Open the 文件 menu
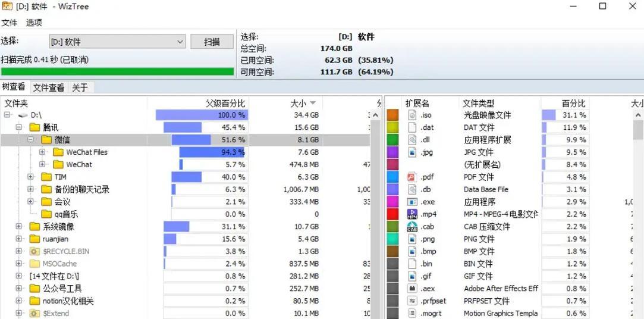This screenshot has height=319, width=644. click(x=9, y=23)
